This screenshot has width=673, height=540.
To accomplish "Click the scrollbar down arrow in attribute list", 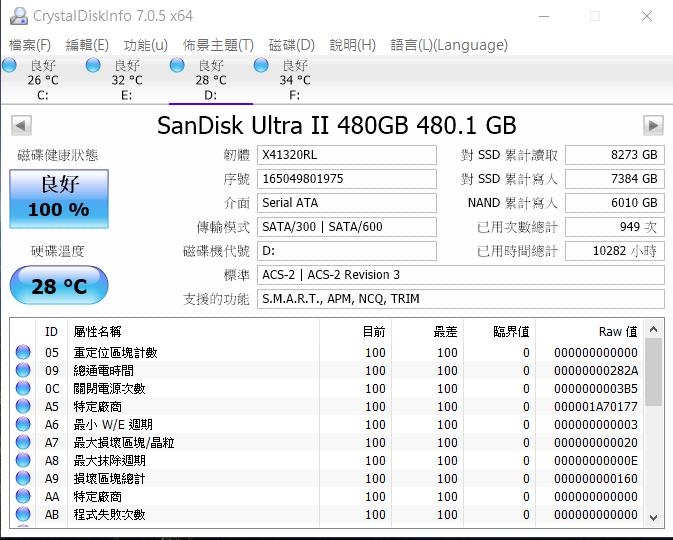I will (x=654, y=517).
